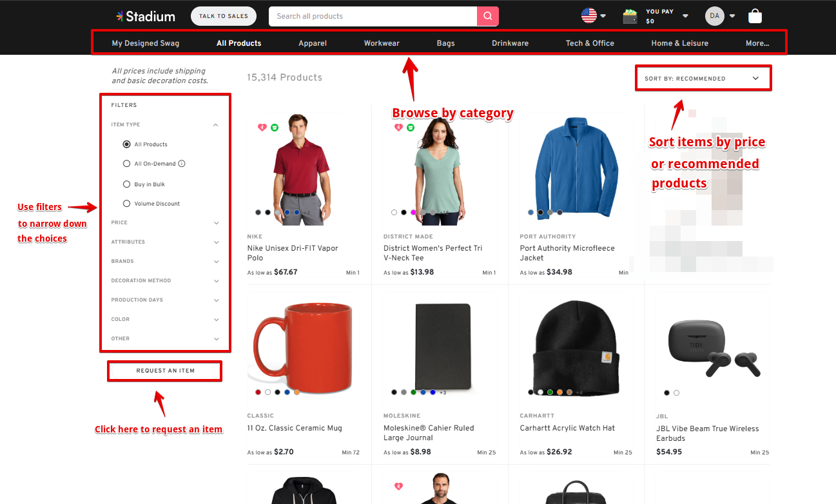Screen dimensions: 836x504
Task: Click the info icon beside All On-Demand
Action: [182, 164]
